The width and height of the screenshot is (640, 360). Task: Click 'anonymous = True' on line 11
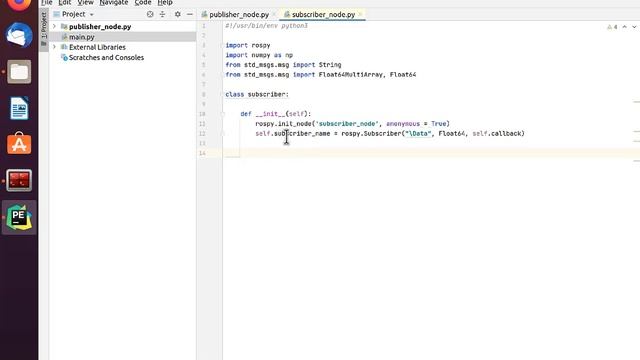(416, 124)
